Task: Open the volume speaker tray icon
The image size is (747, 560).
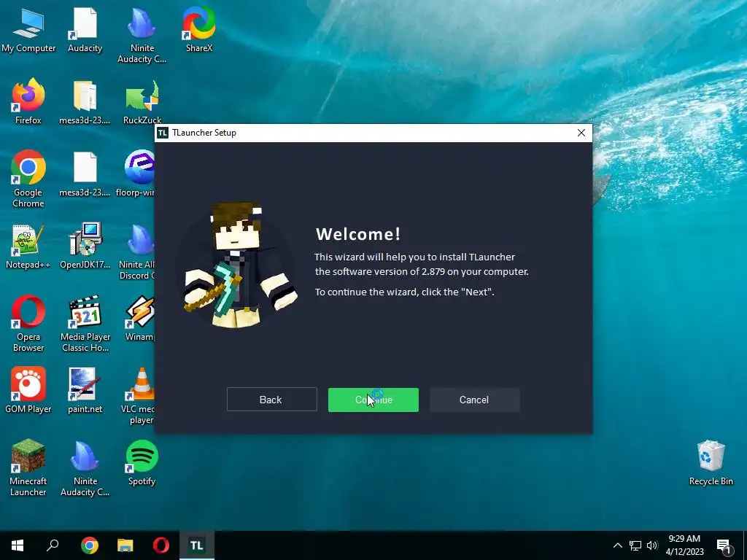Action: [x=652, y=545]
